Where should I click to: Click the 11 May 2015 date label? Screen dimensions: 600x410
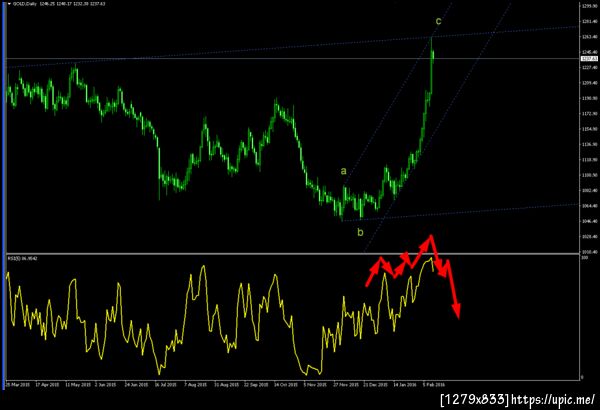(78, 384)
